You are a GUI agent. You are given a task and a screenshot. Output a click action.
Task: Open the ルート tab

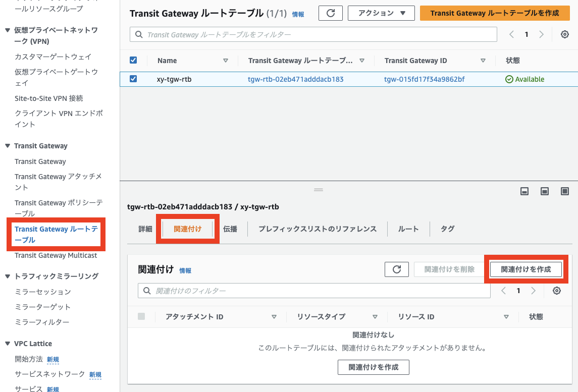point(408,229)
